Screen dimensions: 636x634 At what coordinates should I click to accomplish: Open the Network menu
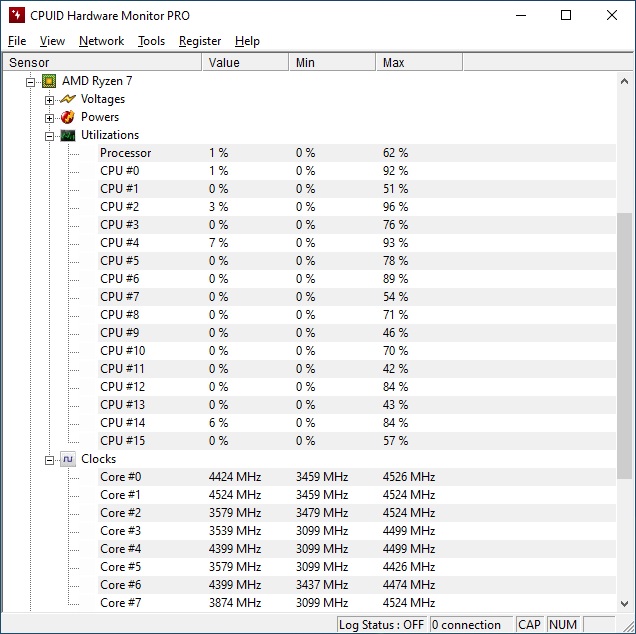(x=101, y=41)
